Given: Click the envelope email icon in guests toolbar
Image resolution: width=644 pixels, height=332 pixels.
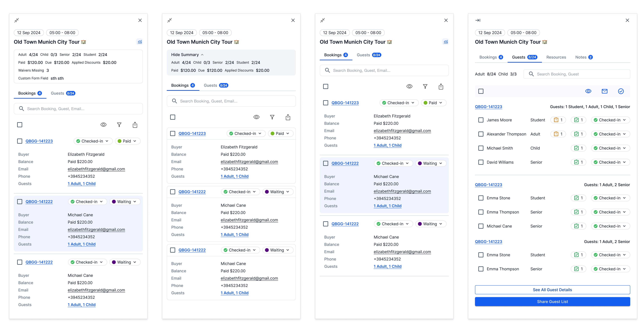Looking at the screenshot, I should click(x=604, y=91).
